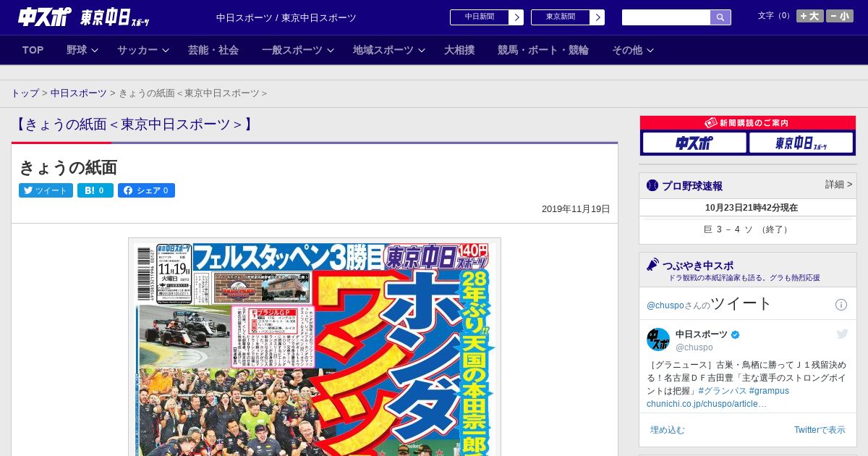Viewport: 868px width, 456px height.
Task: Click the 巨 3 − 4 ソ score row
Action: click(x=747, y=229)
